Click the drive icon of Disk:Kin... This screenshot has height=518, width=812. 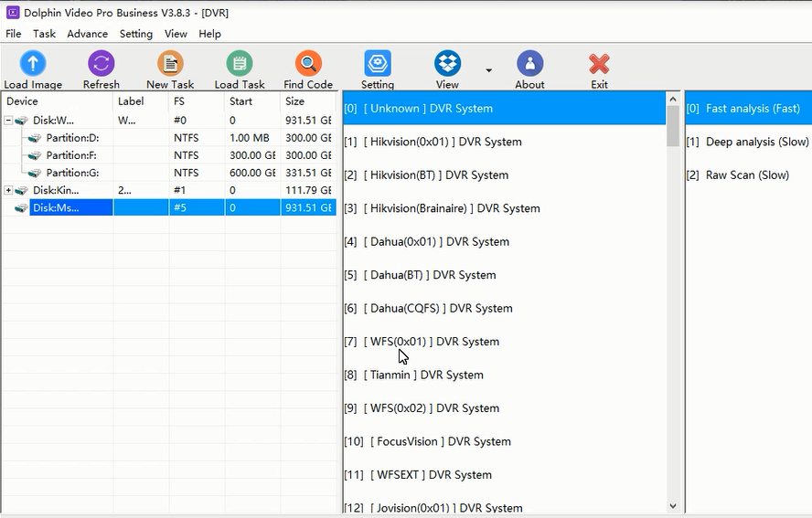click(22, 190)
